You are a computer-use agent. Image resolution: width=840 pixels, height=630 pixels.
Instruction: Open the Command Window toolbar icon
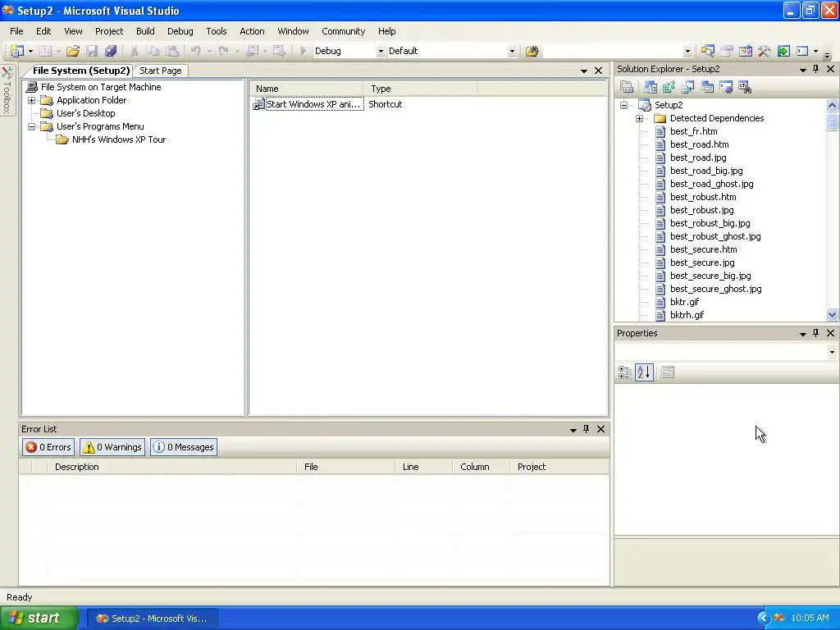point(802,51)
